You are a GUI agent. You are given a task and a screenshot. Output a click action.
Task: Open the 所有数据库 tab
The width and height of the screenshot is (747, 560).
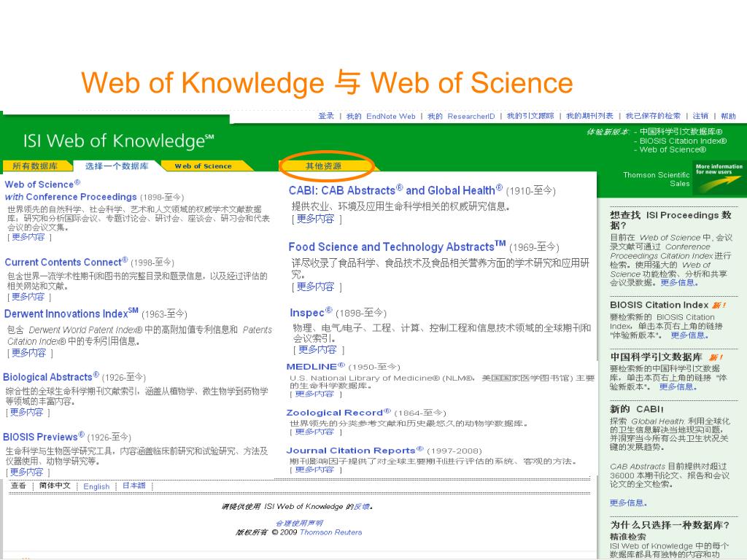pos(35,166)
